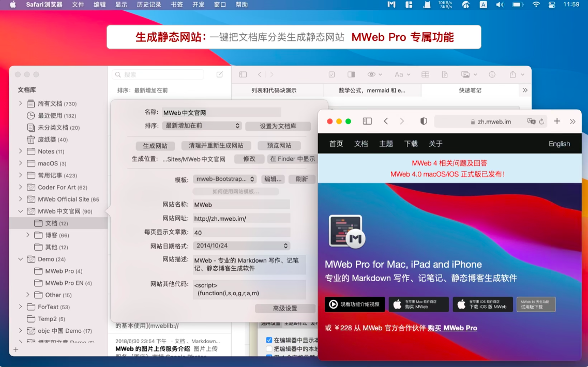Open the info icon in MWeb toolbar
588x367 pixels.
click(492, 74)
